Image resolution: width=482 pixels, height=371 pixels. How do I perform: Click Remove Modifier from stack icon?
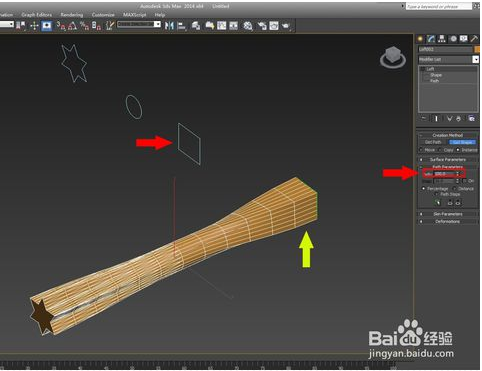click(x=459, y=118)
